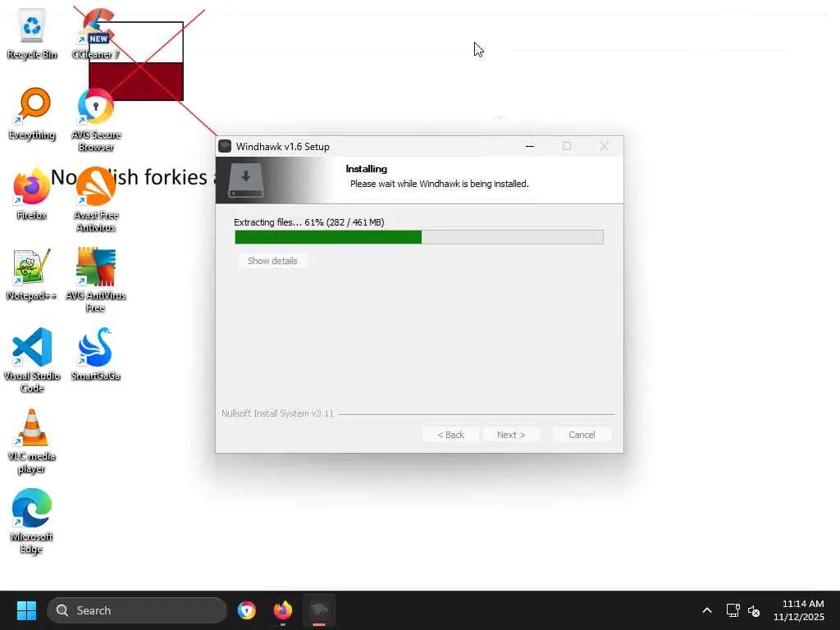
Task: Select the Firefox desktop shortcut
Action: pyautogui.click(x=32, y=194)
